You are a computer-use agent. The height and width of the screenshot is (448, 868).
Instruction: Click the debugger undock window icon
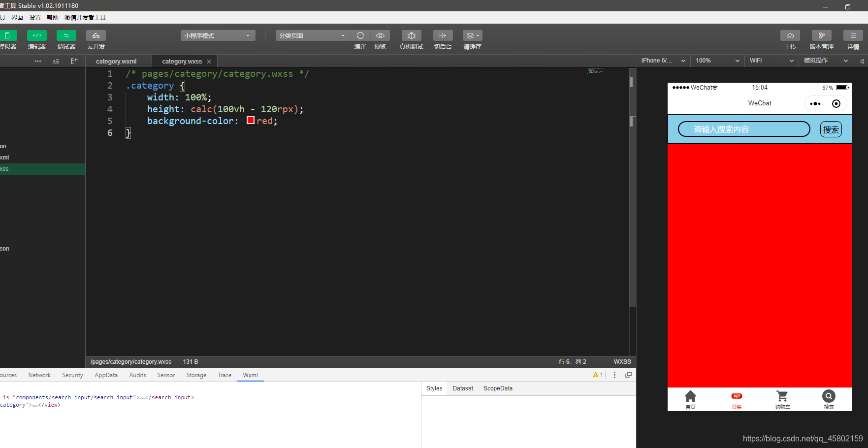628,375
